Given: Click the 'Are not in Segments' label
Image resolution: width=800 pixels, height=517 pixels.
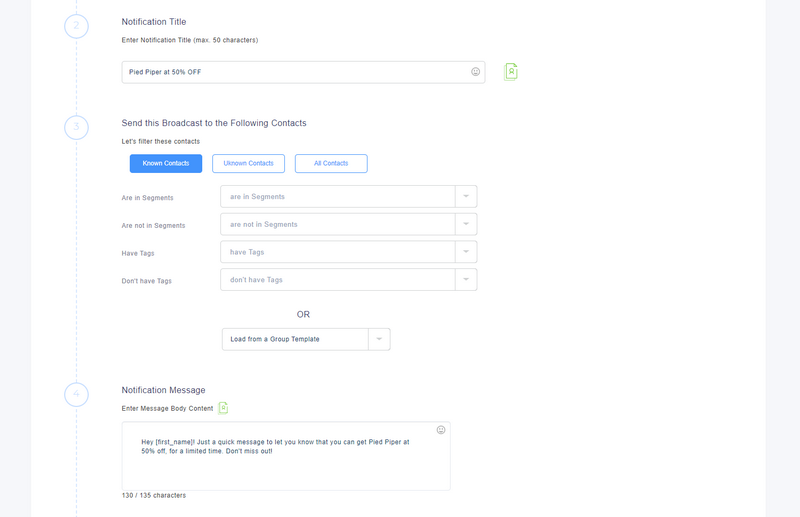Looking at the screenshot, I should coord(153,225).
